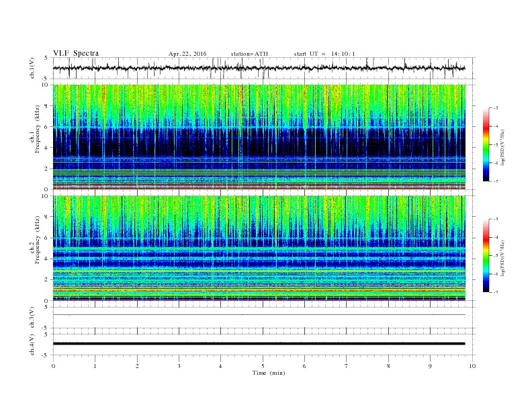Click time axis tick label '8'
532x411 pixels.
point(388,366)
